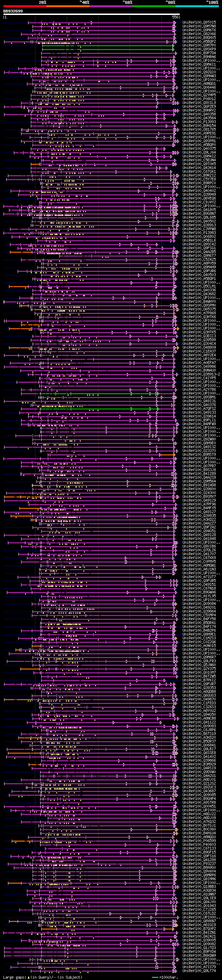Screen dimensions: 222x980
Task: Select subject label UniRef100_Q84JV0
Action: [x=199, y=902]
